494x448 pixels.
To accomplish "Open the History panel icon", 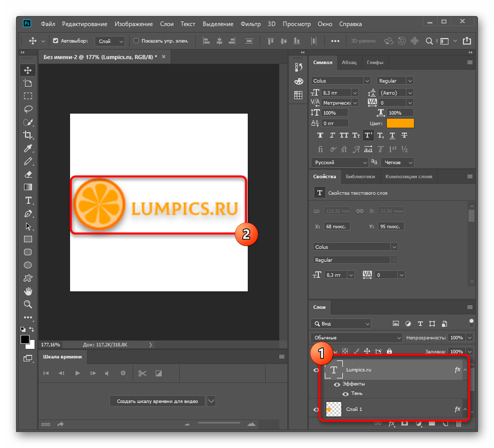I will click(x=298, y=67).
